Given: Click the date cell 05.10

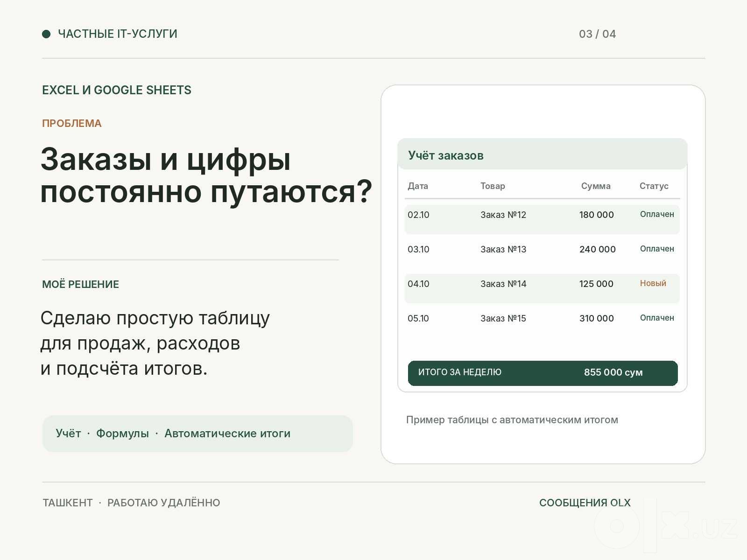Looking at the screenshot, I should (418, 318).
